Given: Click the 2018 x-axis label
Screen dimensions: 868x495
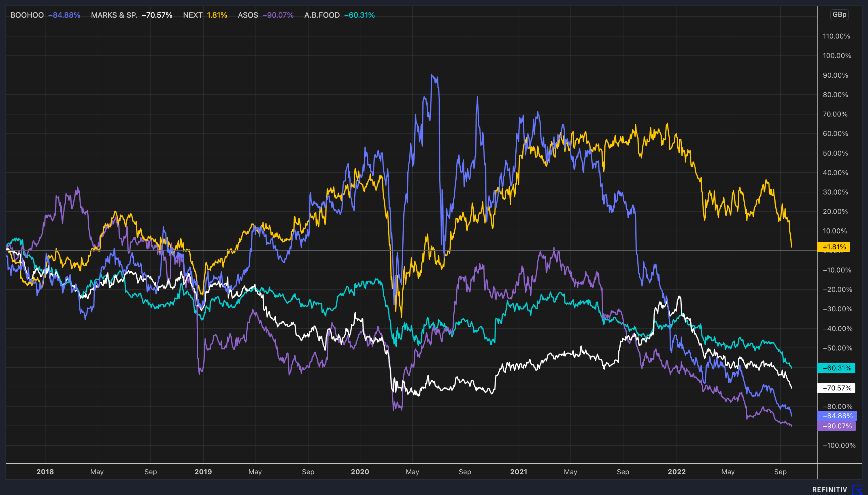Looking at the screenshot, I should (x=45, y=472).
